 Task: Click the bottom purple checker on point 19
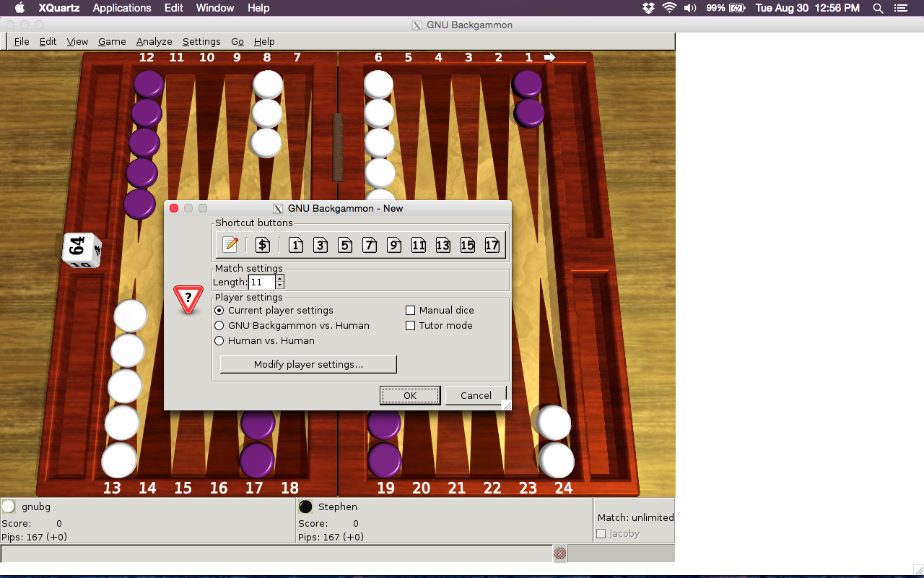click(x=385, y=460)
